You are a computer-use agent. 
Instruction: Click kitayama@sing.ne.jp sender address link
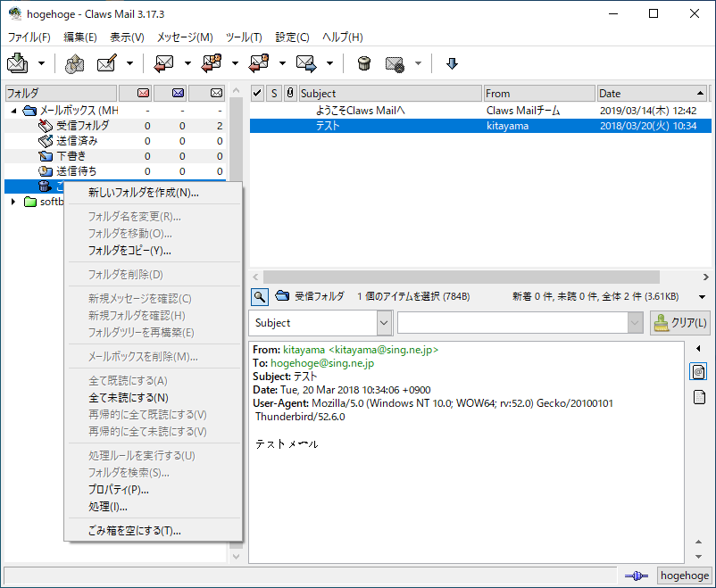[x=361, y=350]
